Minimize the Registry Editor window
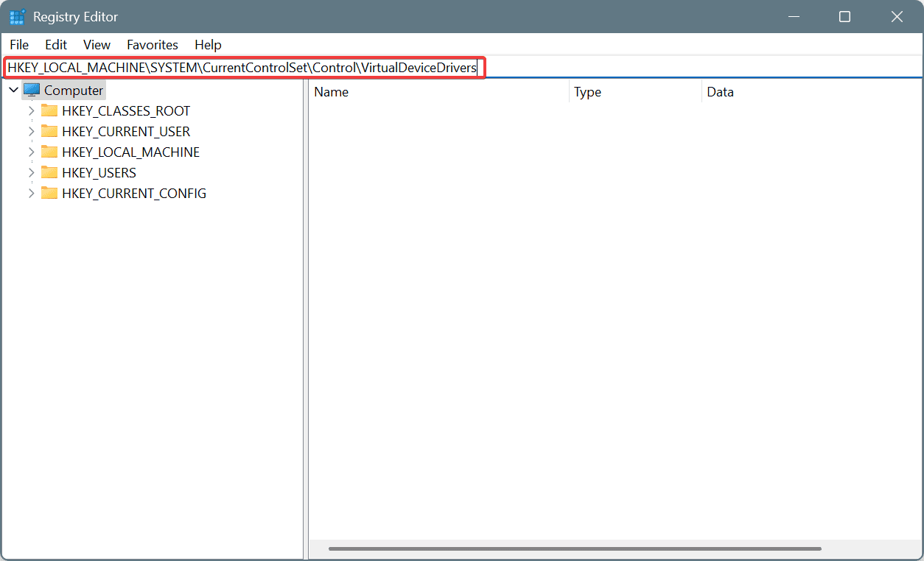 [794, 16]
